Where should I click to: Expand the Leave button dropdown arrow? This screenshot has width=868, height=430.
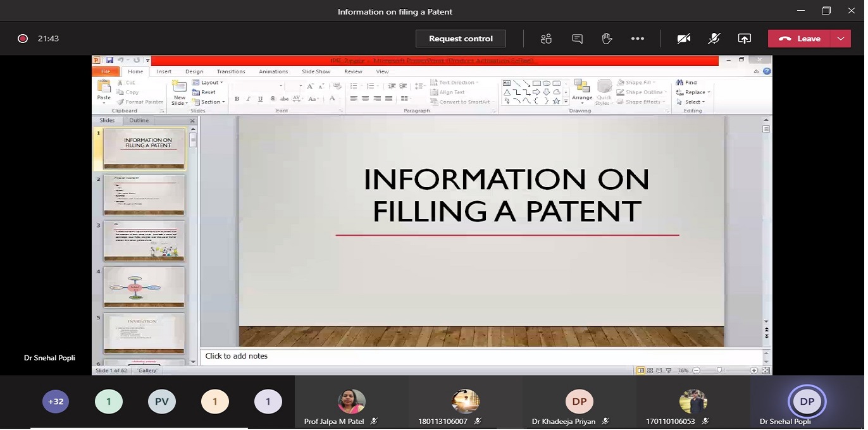pyautogui.click(x=840, y=39)
